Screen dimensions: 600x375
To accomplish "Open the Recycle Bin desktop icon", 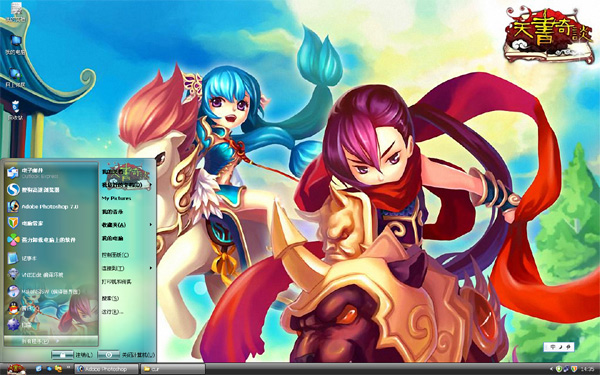I will point(15,110).
